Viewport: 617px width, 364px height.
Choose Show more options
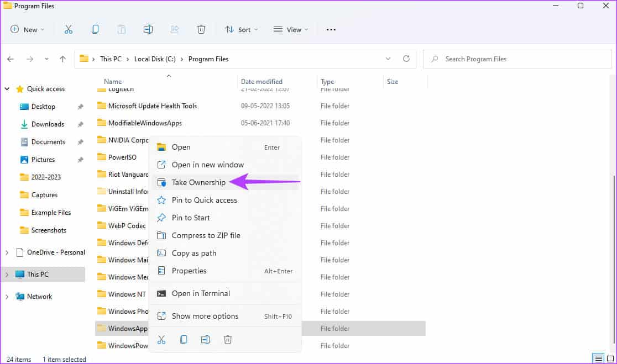coord(226,316)
